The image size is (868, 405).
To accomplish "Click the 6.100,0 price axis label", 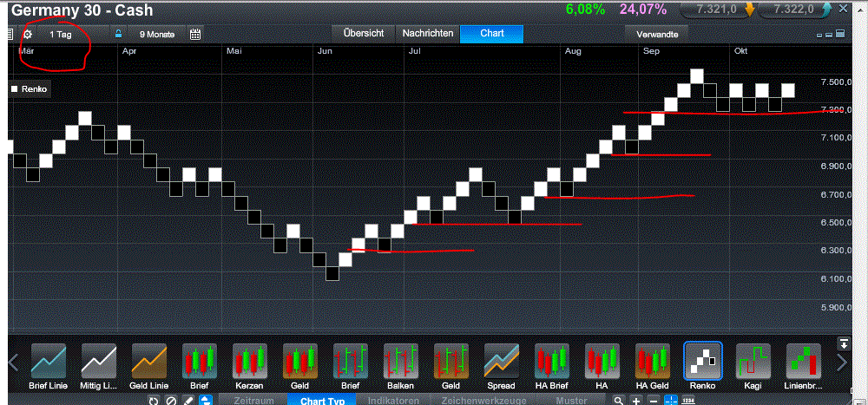I will tap(836, 279).
